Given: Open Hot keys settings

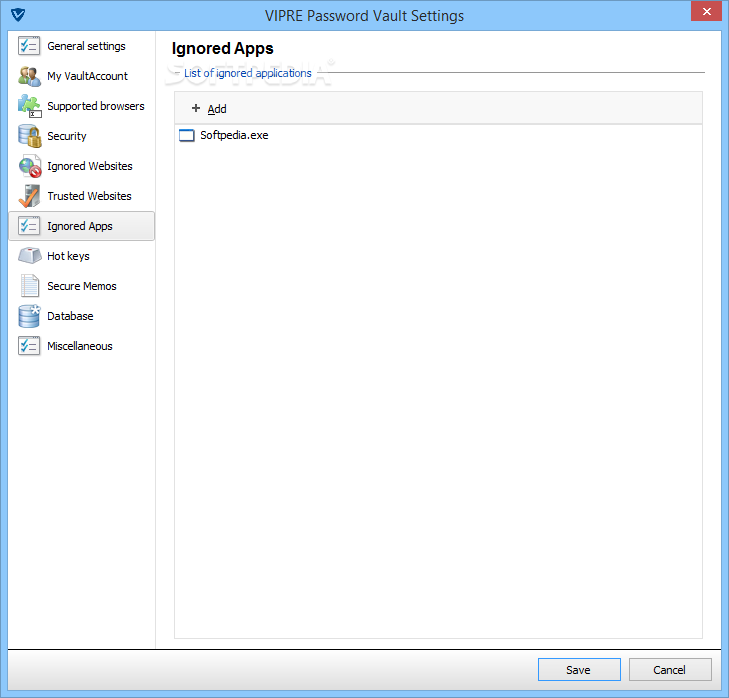Looking at the screenshot, I should click(x=81, y=256).
